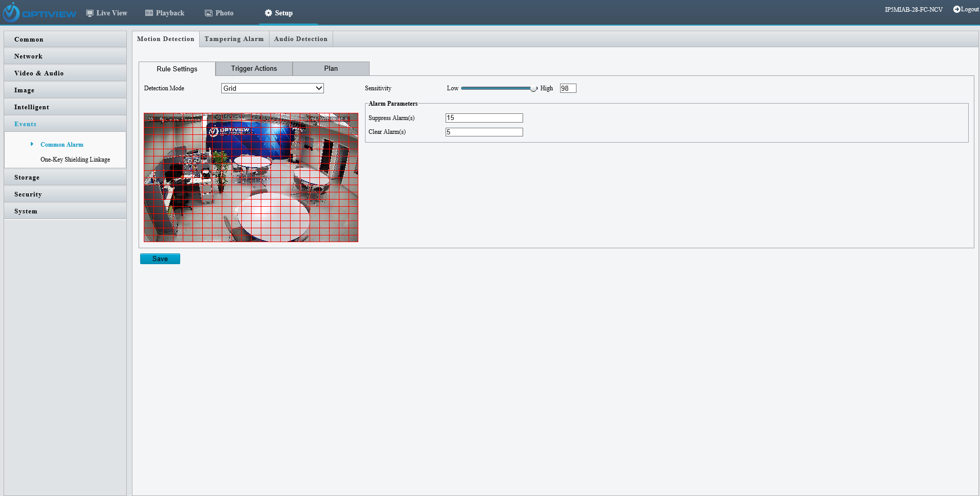
Task: Switch to the Tampering Alarm tab
Action: [234, 39]
